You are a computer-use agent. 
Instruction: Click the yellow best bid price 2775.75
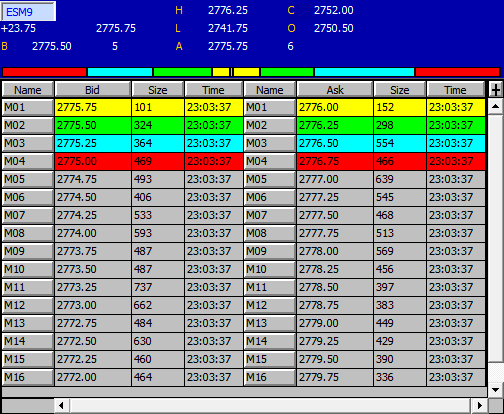click(x=93, y=107)
